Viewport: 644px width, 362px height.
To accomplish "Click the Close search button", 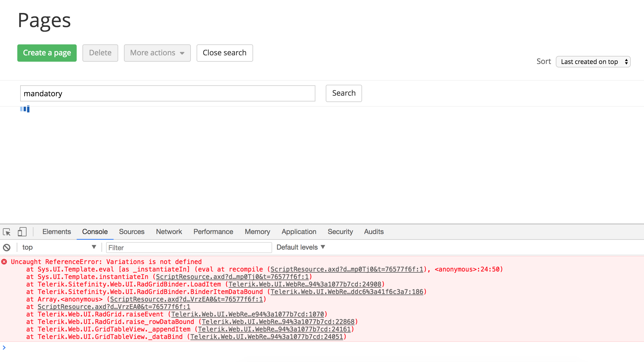I will click(x=225, y=53).
